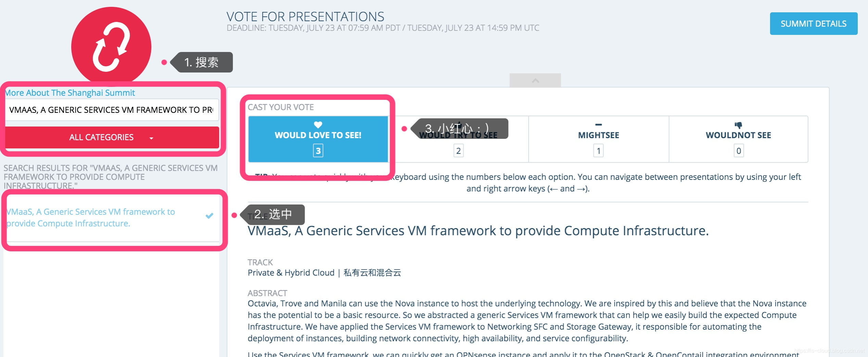
Task: Select the Would Try To See option
Action: tap(458, 139)
